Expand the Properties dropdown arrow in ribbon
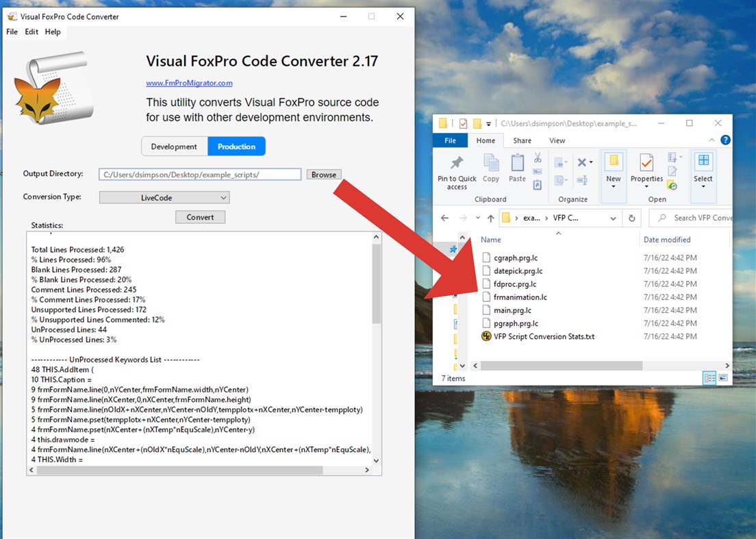Screen dimensions: 756x539 coord(646,186)
